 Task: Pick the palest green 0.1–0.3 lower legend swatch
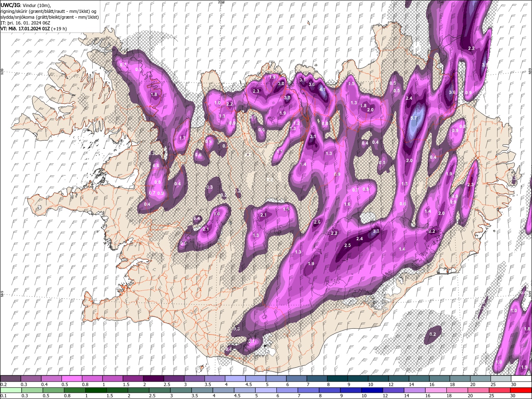(11, 390)
